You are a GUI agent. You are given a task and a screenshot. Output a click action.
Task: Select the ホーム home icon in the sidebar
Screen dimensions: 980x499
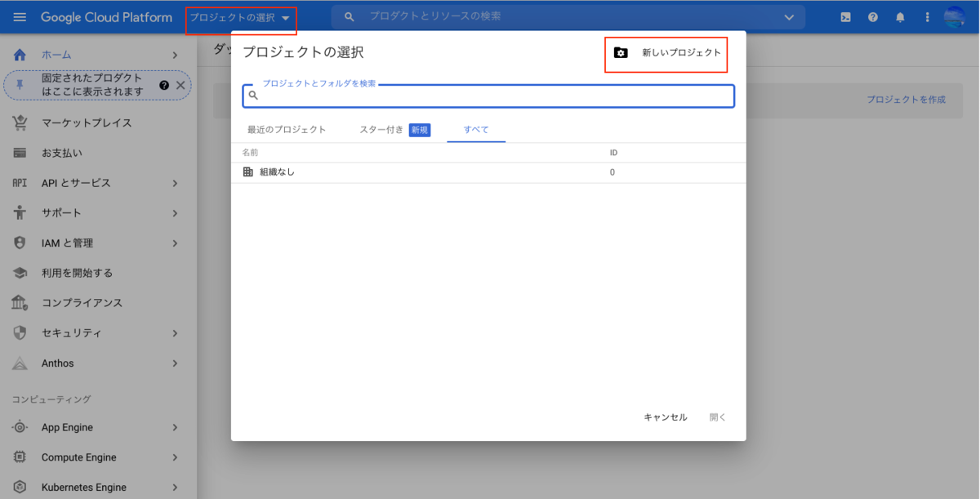click(x=18, y=55)
